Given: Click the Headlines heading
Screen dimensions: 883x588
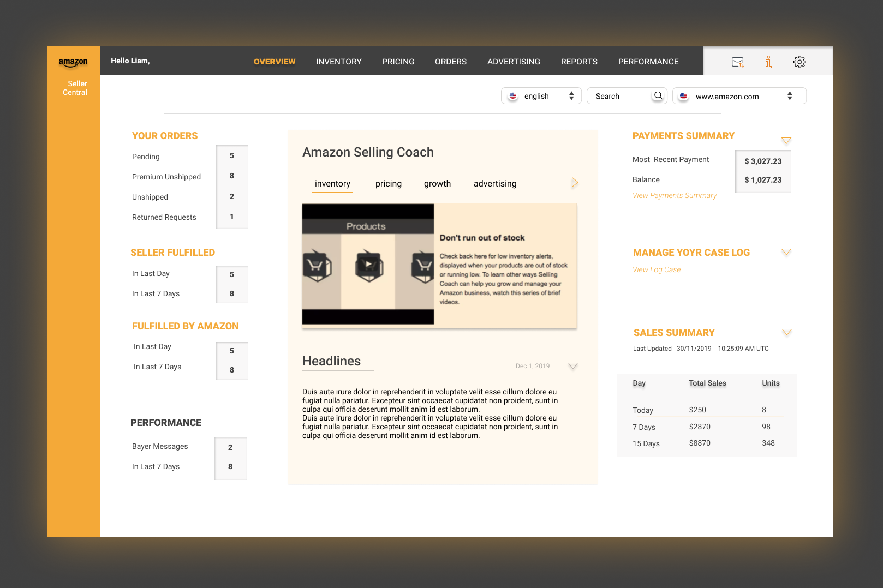Looking at the screenshot, I should (x=332, y=361).
